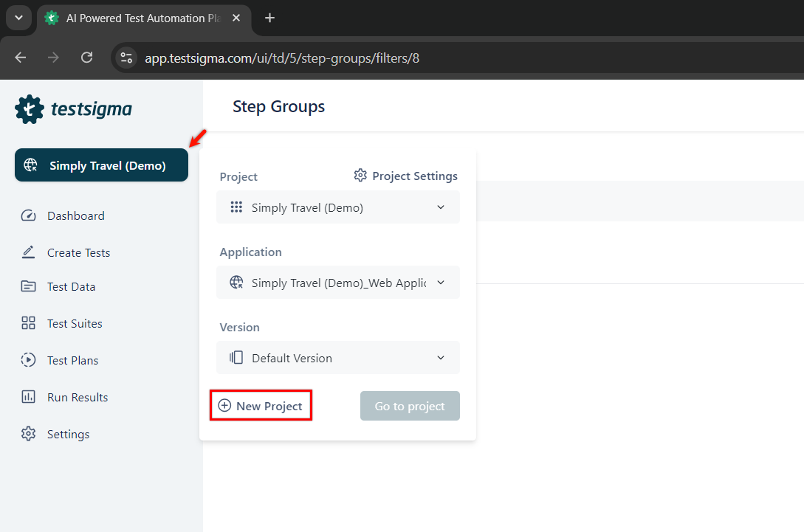
Task: Click globe icon on Simply Travel button
Action: (x=31, y=165)
